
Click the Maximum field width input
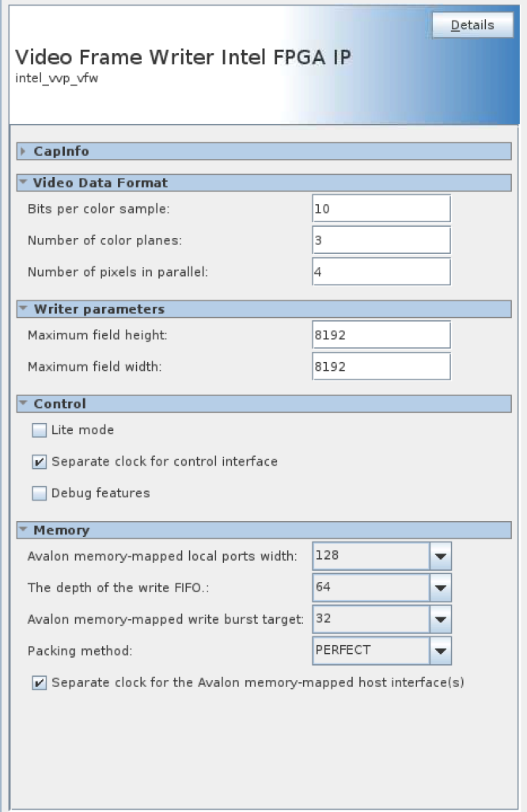click(x=381, y=367)
